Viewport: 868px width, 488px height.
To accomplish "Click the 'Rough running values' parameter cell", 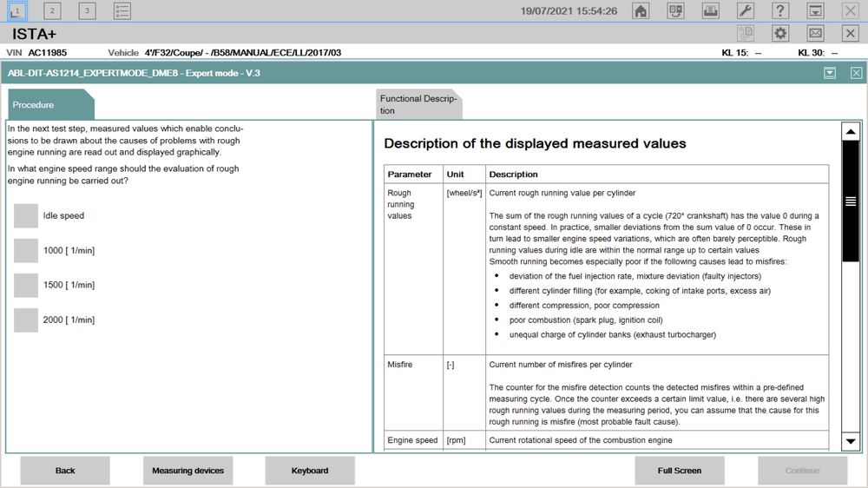I will (x=413, y=269).
